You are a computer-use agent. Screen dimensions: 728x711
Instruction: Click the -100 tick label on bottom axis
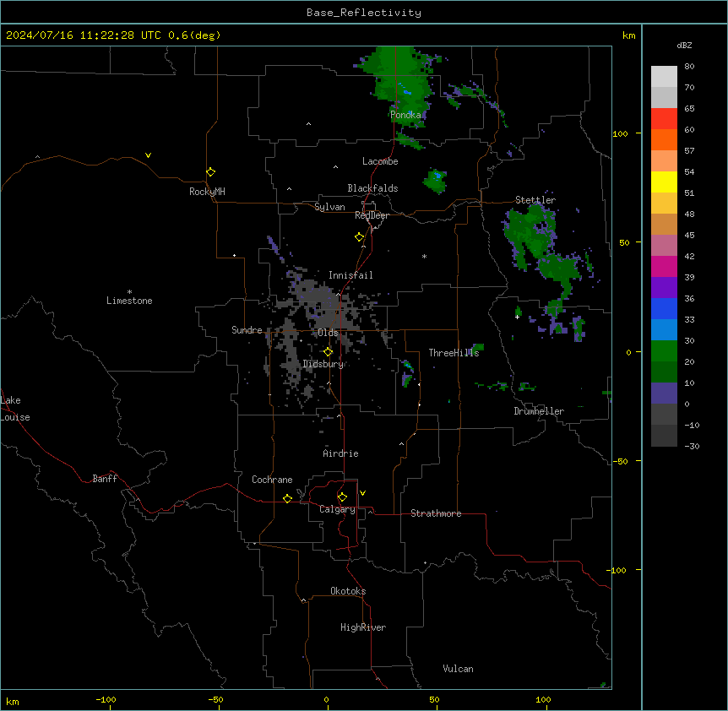[106, 699]
